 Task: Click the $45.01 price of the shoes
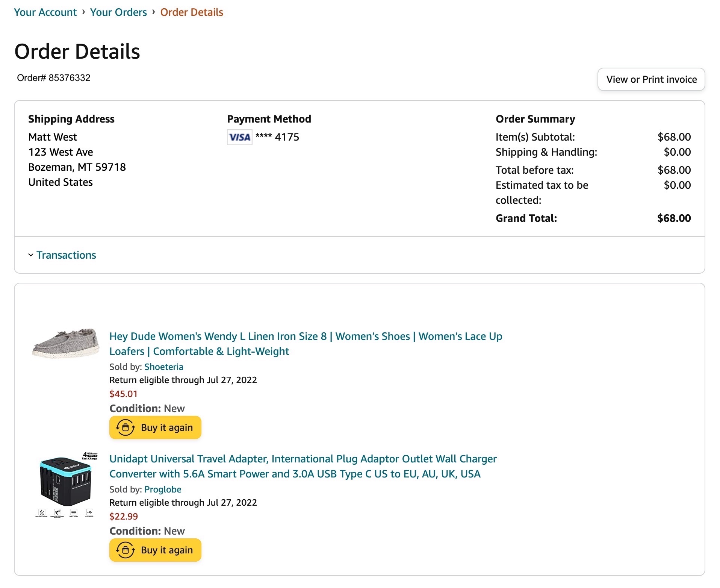123,394
